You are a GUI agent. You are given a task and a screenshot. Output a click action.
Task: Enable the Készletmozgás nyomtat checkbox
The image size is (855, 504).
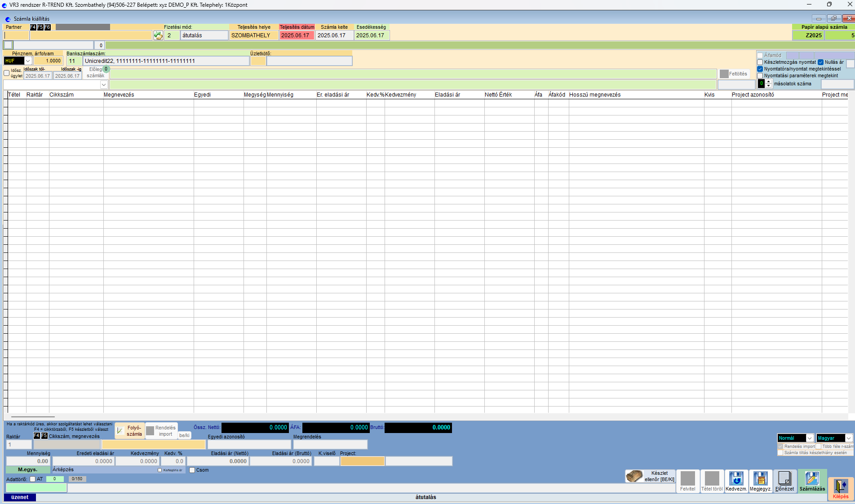pos(760,62)
